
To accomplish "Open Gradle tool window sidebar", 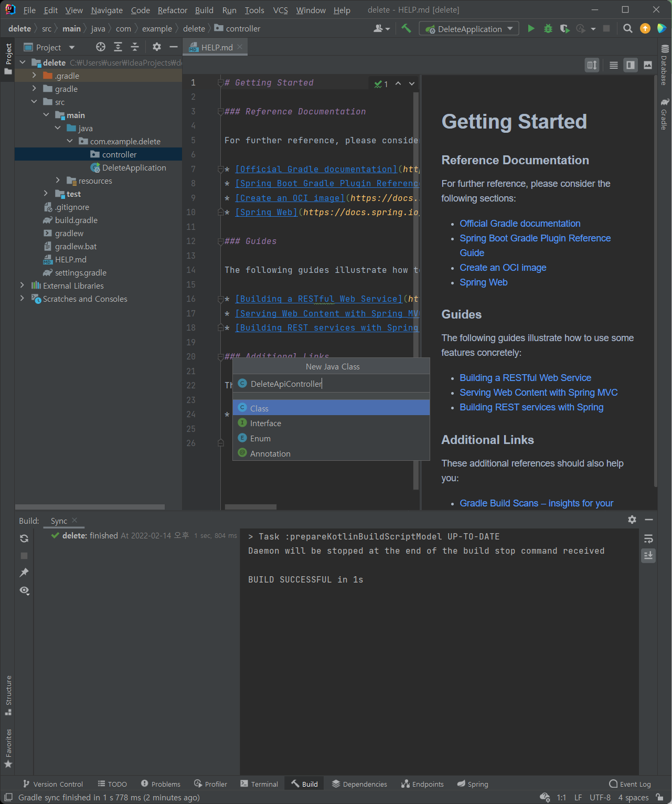I will pos(664,114).
